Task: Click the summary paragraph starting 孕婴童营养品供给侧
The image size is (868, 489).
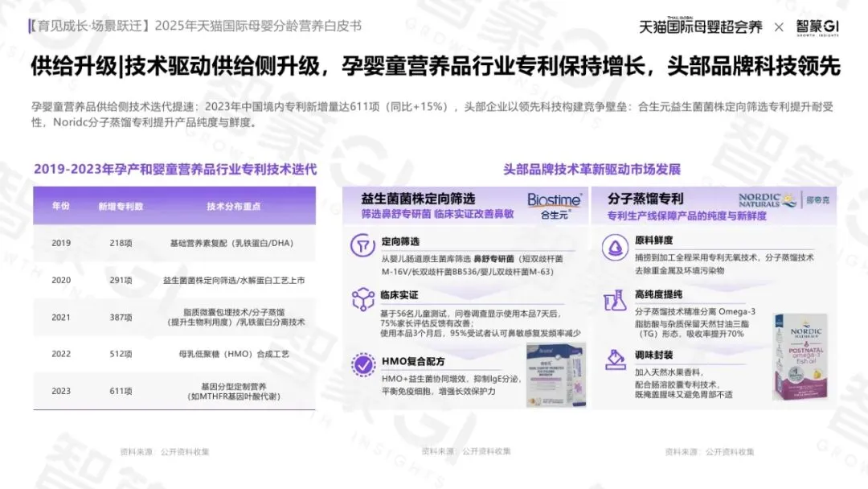Action: [x=432, y=114]
